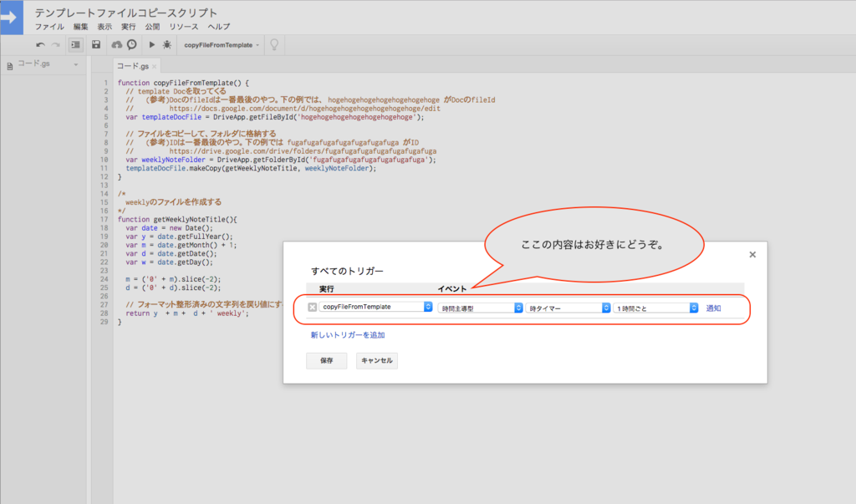This screenshot has height=504, width=856.
Task: Click the コード.gs file icon in sidebar
Action: 10,66
